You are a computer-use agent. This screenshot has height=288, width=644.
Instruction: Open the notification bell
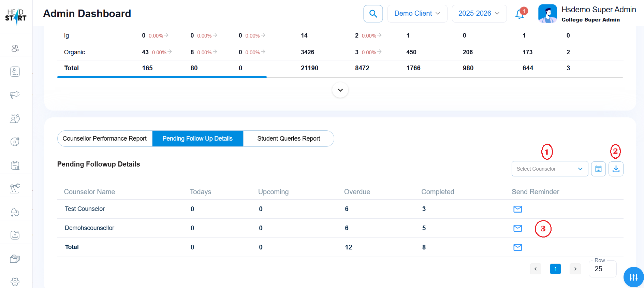[519, 14]
